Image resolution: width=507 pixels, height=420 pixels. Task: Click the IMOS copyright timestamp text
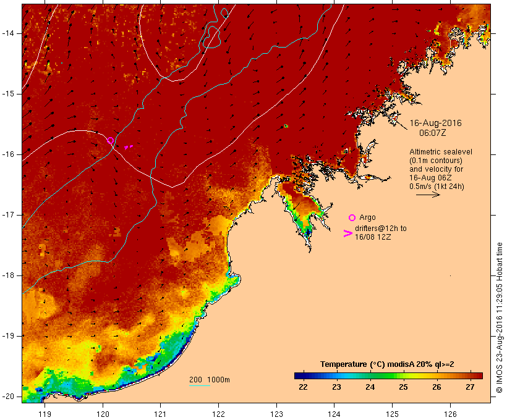(500, 317)
